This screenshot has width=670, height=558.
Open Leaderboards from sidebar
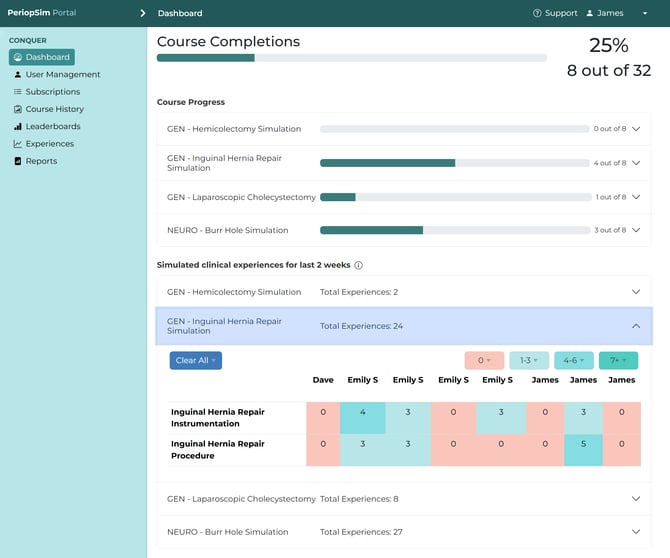(53, 126)
